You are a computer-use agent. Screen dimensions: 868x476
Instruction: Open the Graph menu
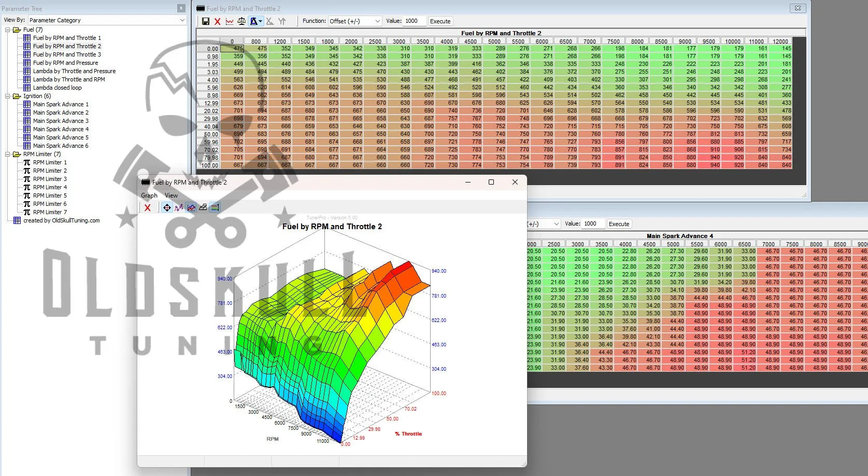tap(149, 195)
